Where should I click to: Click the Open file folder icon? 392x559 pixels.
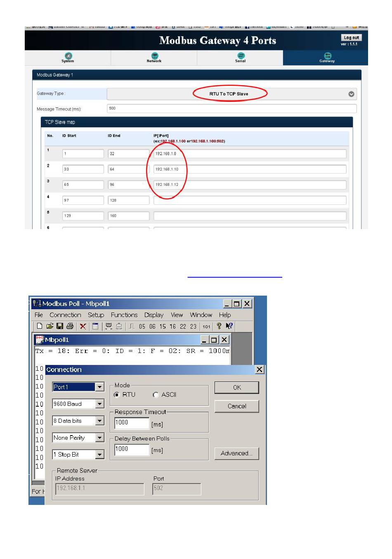click(x=50, y=326)
